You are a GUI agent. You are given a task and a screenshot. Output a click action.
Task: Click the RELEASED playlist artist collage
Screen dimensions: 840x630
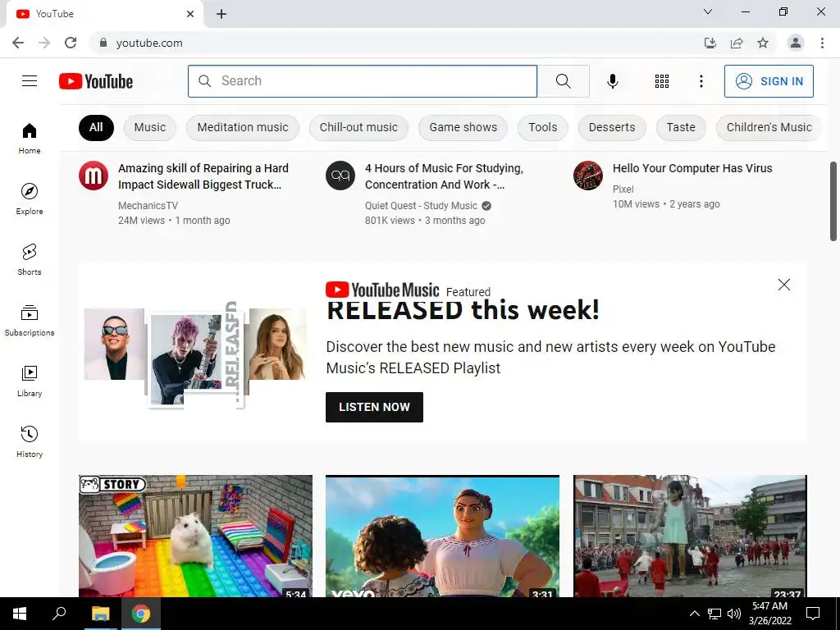195,354
